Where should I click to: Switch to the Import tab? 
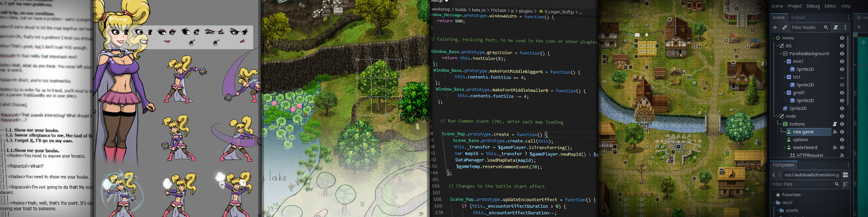(x=797, y=18)
